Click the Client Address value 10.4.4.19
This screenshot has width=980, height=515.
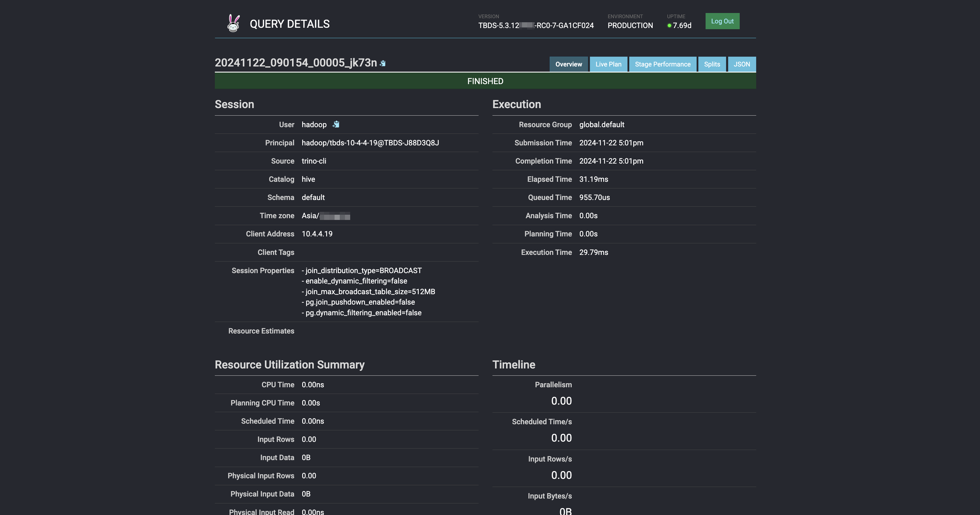coord(317,234)
